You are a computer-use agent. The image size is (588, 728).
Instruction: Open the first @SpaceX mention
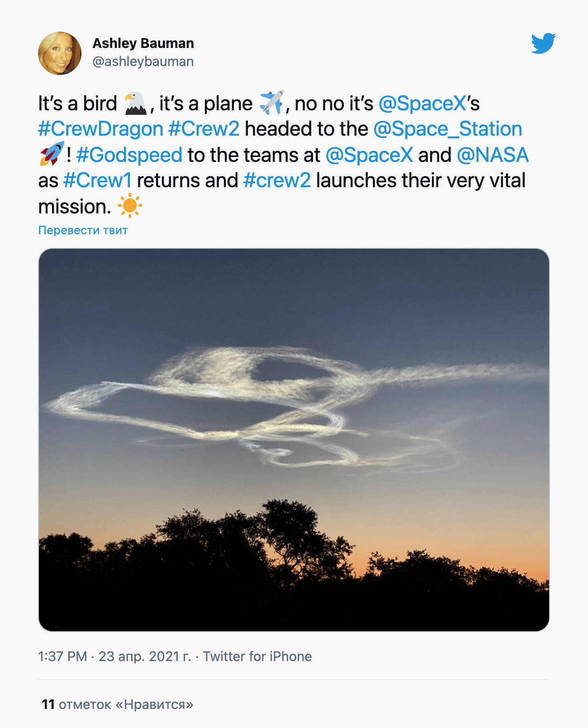pos(422,104)
